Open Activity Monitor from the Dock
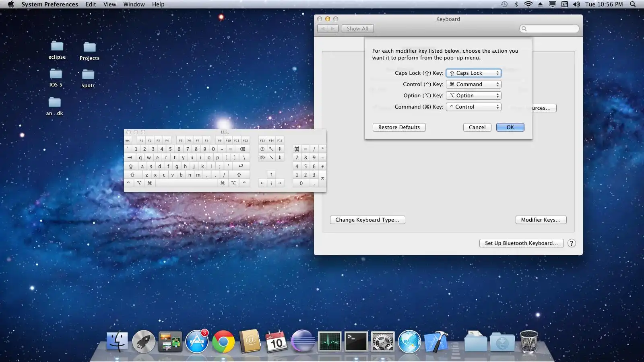Screen dimensions: 644x362 point(330,342)
